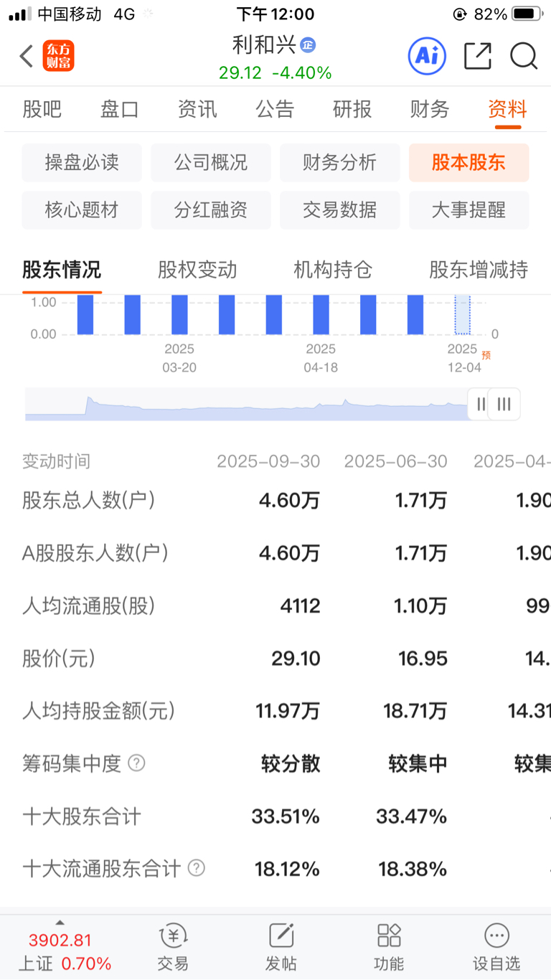Switch to the 股东增减持 sub-tab
Image resolution: width=551 pixels, height=980 pixels.
tap(479, 270)
